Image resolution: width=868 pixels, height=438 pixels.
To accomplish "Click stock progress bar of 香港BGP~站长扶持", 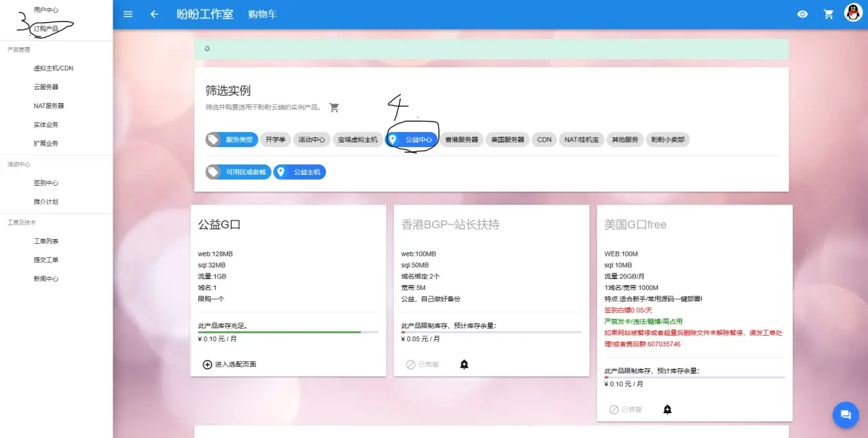I will point(491,332).
